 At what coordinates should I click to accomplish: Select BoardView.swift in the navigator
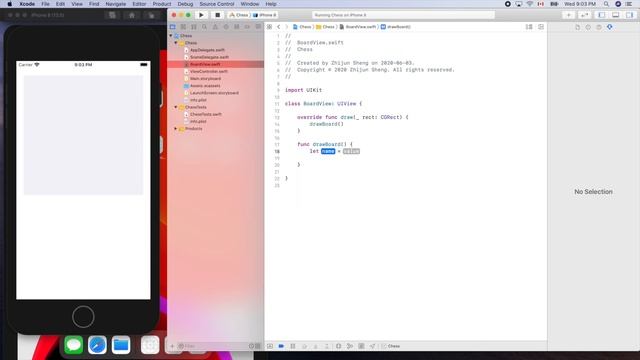coord(205,64)
